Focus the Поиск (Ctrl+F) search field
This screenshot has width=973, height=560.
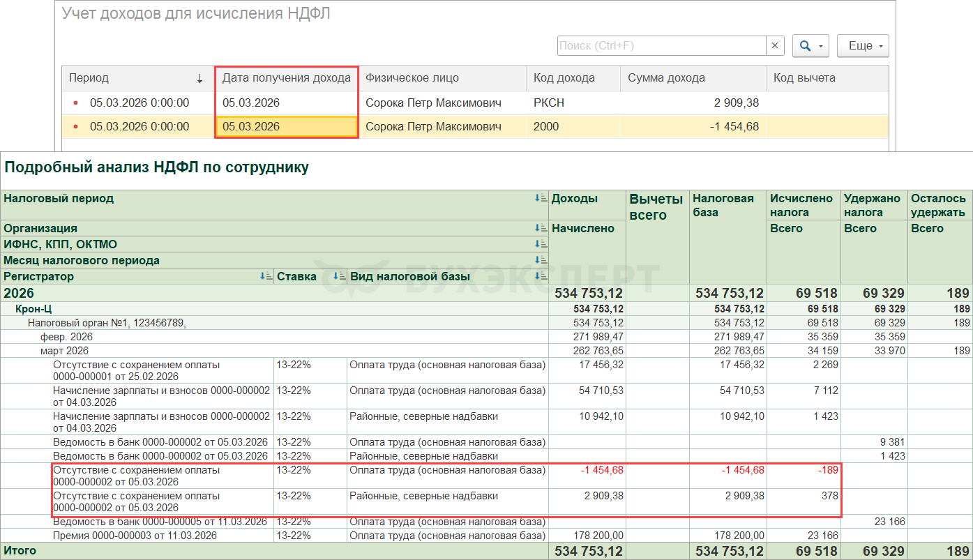click(661, 46)
